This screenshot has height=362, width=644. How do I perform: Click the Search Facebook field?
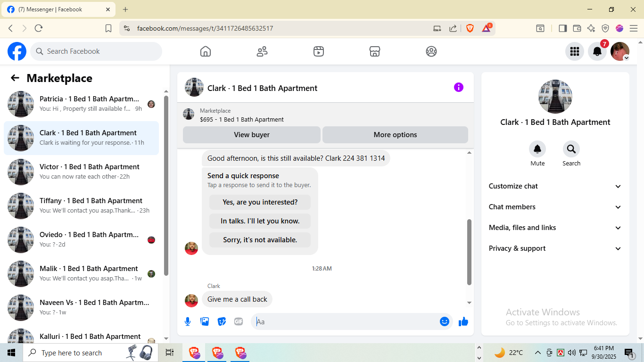click(x=96, y=51)
